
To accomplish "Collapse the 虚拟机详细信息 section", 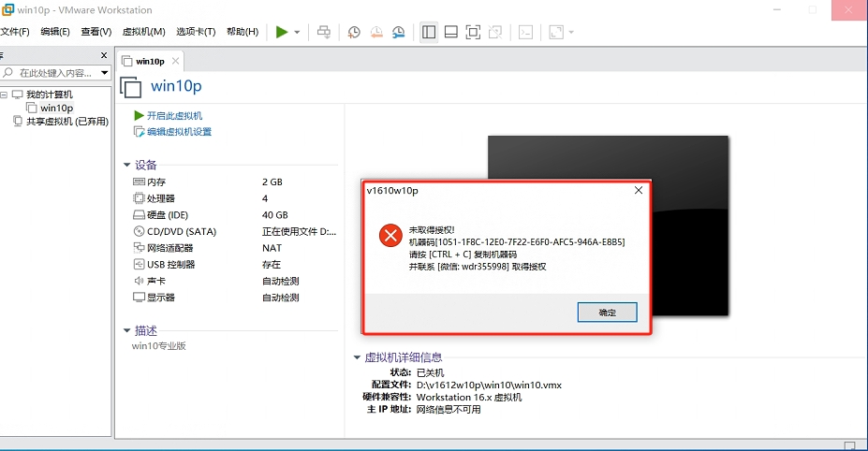I will 357,357.
